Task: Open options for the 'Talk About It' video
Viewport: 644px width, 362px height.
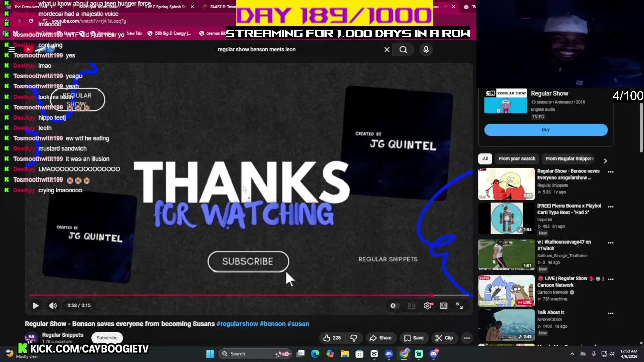Action: 611,313
